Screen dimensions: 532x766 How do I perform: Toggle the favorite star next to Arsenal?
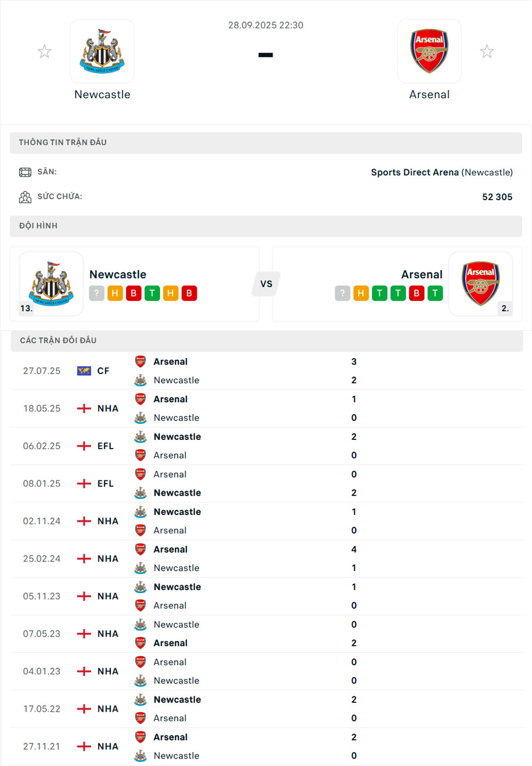point(487,51)
